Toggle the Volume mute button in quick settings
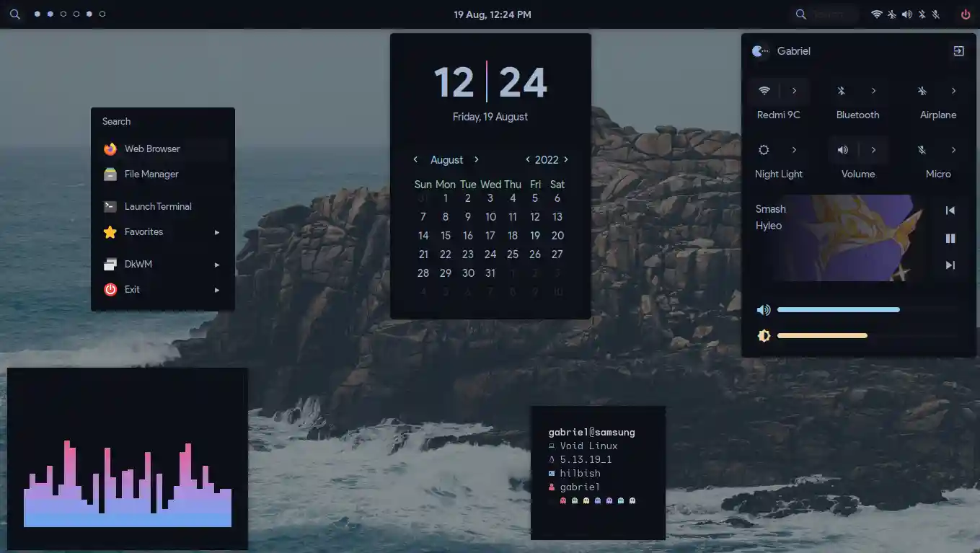The width and height of the screenshot is (980, 553). coord(842,150)
